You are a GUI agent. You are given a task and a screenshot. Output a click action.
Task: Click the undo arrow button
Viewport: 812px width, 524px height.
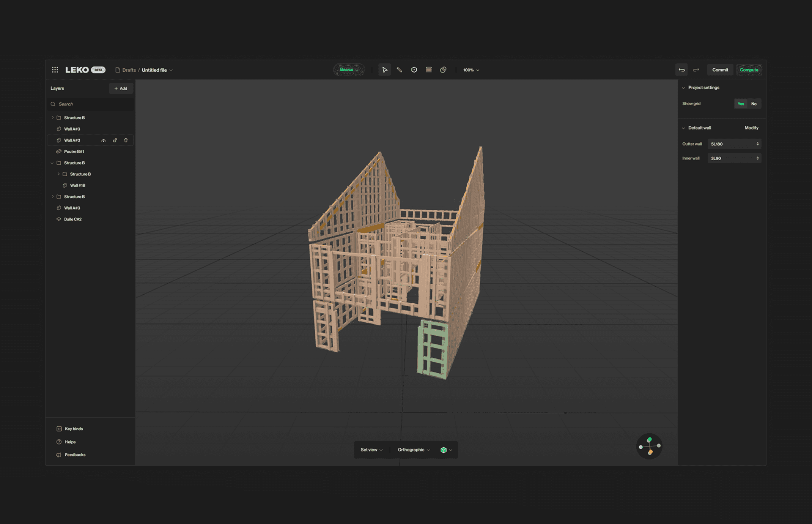[x=681, y=70]
